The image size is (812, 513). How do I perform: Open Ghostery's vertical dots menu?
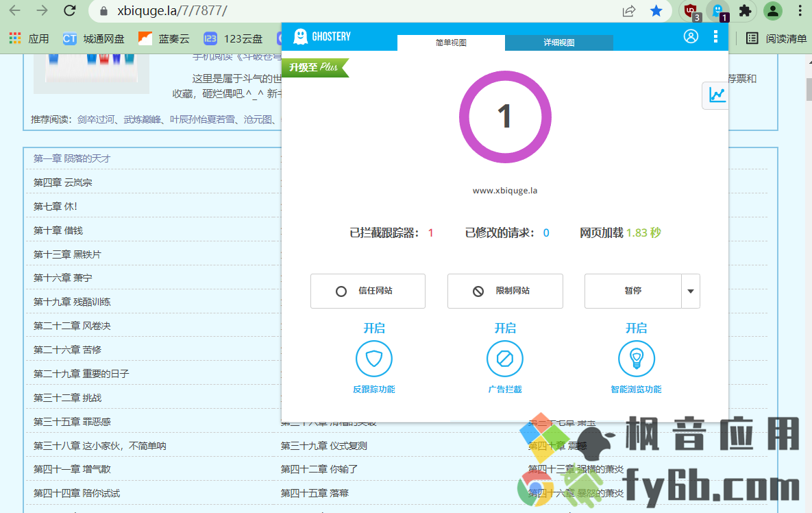pos(715,36)
